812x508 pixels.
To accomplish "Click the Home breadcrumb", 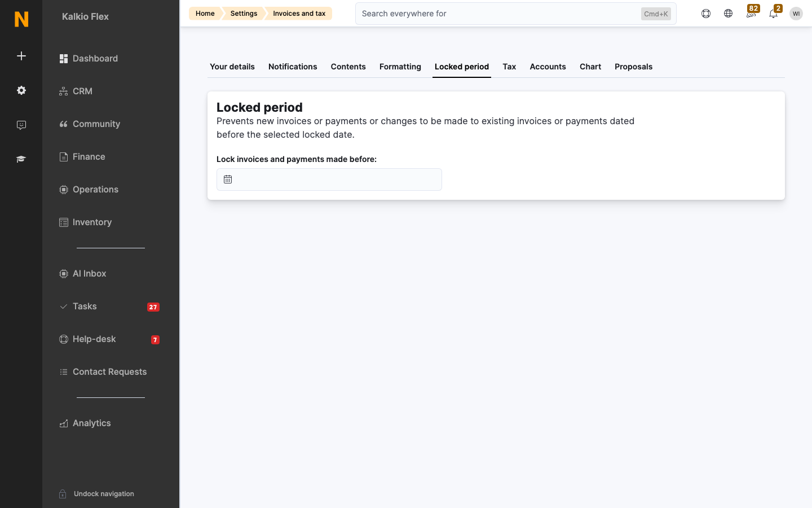I will point(205,14).
